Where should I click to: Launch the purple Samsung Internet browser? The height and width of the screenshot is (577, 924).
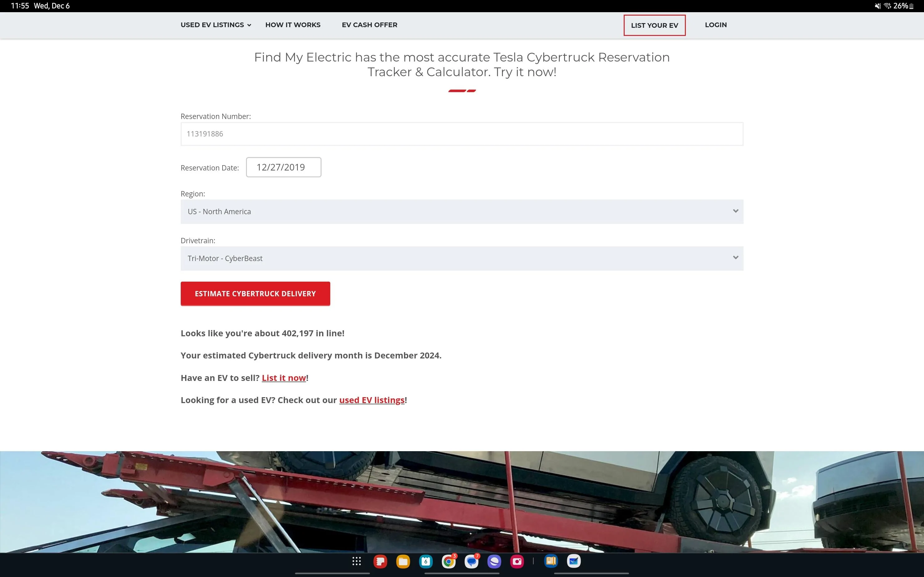pyautogui.click(x=494, y=561)
